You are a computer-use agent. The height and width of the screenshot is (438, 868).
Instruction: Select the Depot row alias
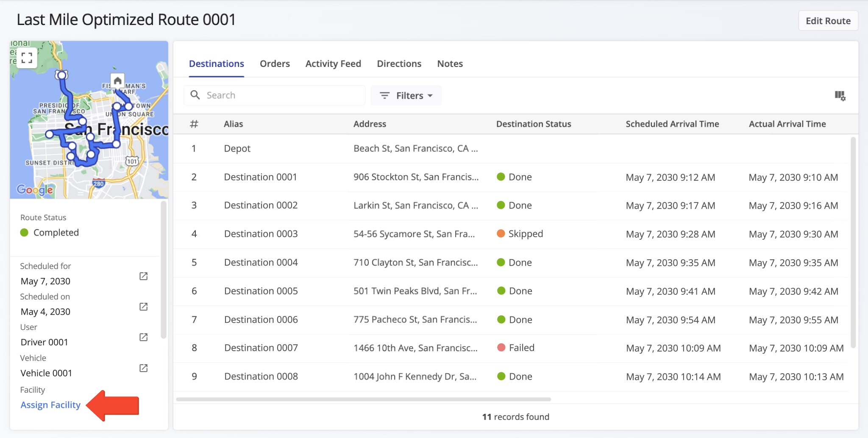pyautogui.click(x=237, y=149)
